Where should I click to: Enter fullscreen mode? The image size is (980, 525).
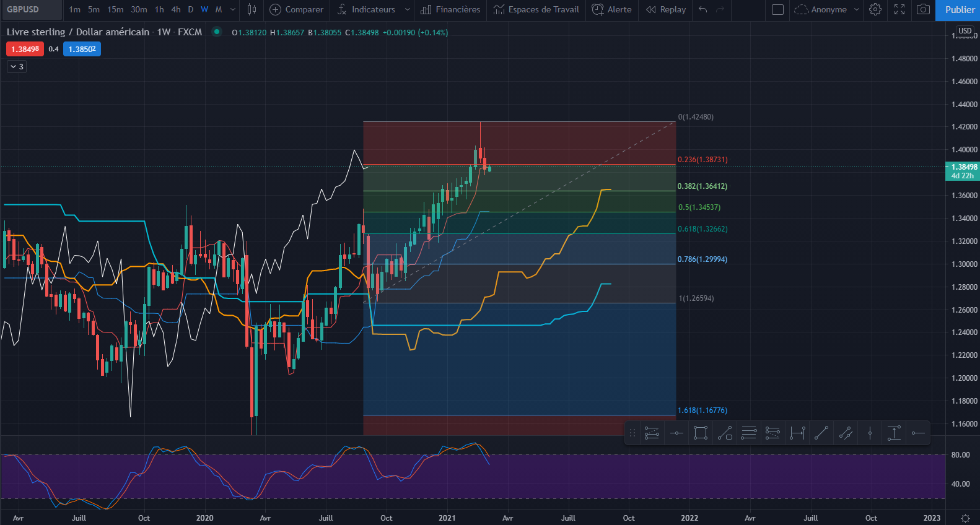pos(899,9)
